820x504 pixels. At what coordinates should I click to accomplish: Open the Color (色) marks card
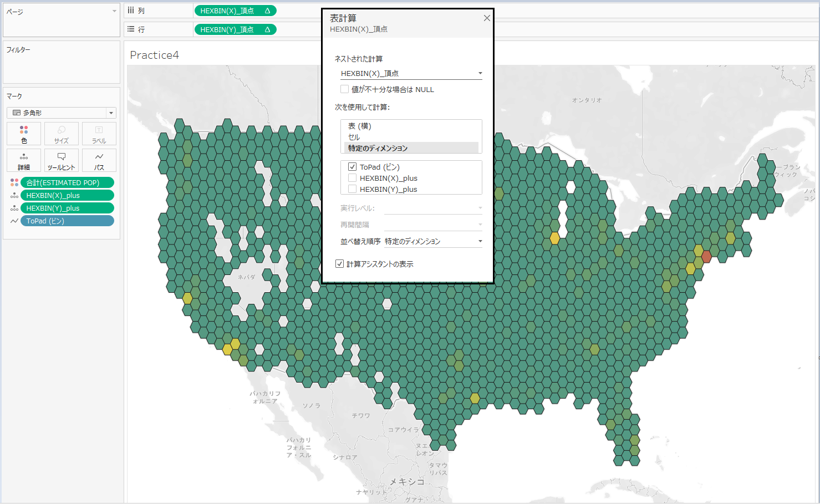point(24,134)
